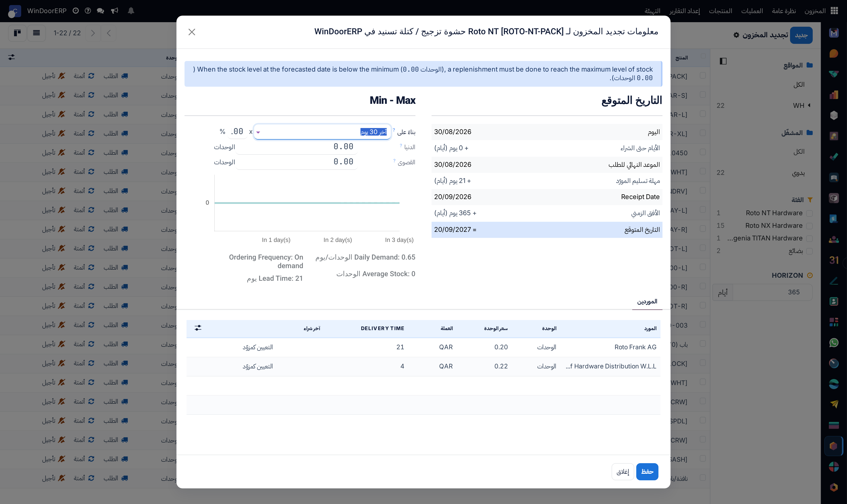This screenshot has height=504, width=847.
Task: Click the بناء على help question mark
Action: tap(394, 130)
